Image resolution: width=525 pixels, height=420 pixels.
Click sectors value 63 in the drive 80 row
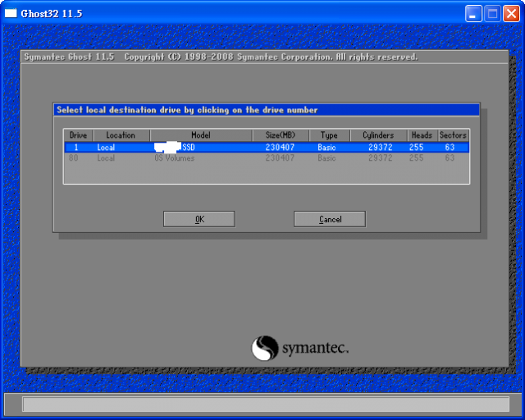click(x=450, y=157)
